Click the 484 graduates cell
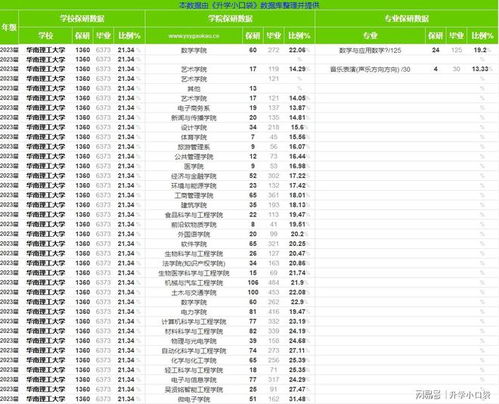The width and height of the screenshot is (499, 404). click(x=274, y=282)
